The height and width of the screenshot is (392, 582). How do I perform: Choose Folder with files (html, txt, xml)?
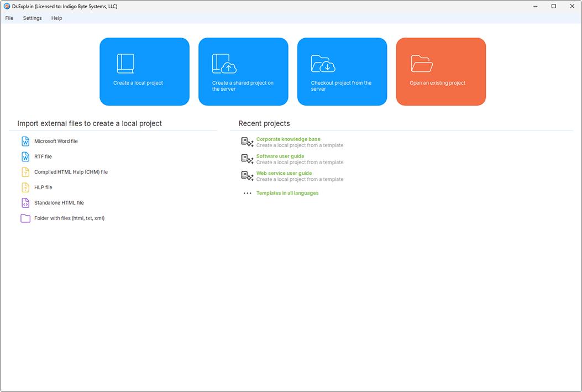(70, 218)
